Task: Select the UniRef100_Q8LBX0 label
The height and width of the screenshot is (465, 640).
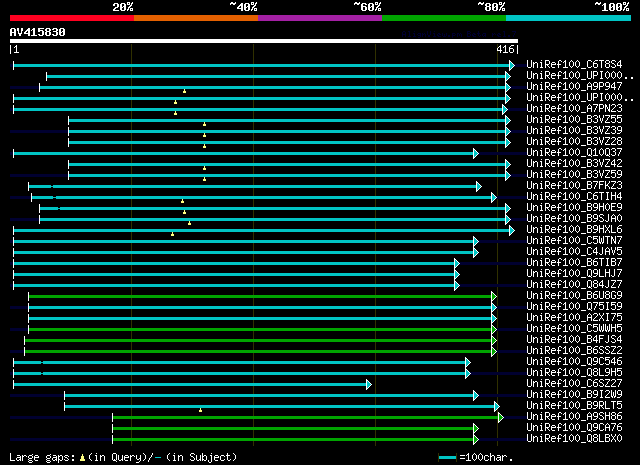Action: click(x=574, y=439)
